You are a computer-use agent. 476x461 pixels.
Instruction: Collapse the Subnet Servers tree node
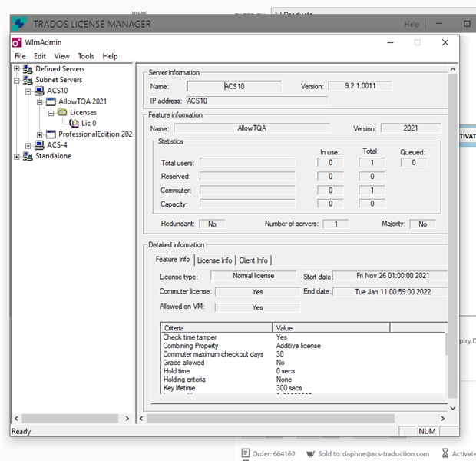click(17, 81)
